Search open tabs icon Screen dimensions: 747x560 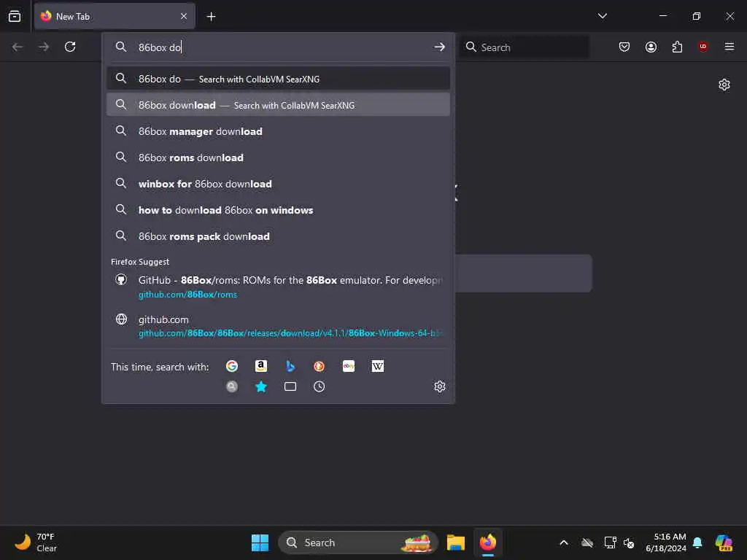coord(290,386)
